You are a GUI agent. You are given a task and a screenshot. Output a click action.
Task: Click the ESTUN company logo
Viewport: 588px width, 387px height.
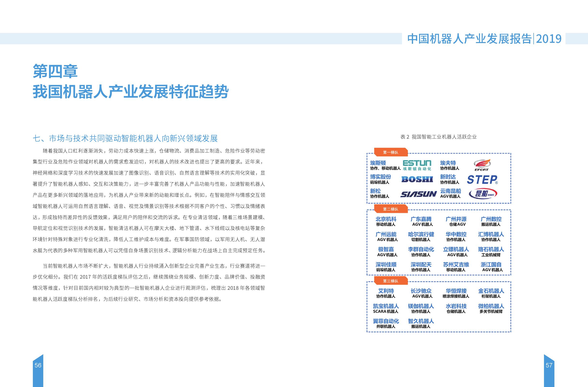(x=417, y=165)
